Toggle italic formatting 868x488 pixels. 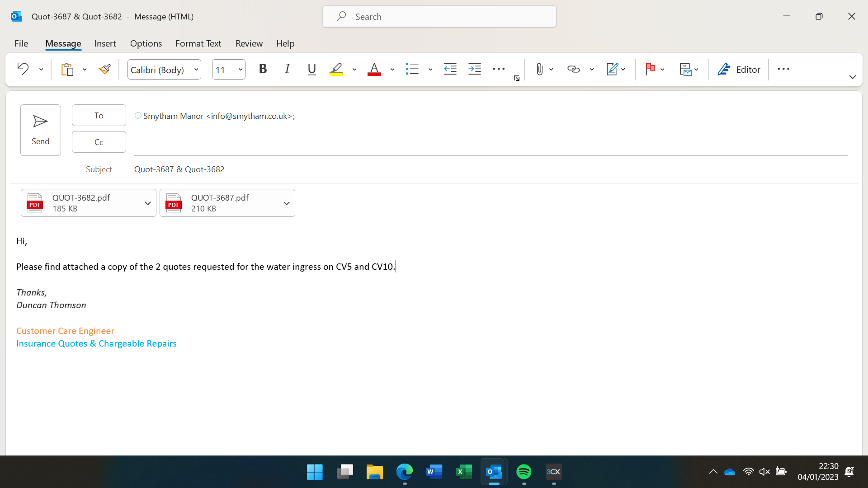click(x=287, y=69)
